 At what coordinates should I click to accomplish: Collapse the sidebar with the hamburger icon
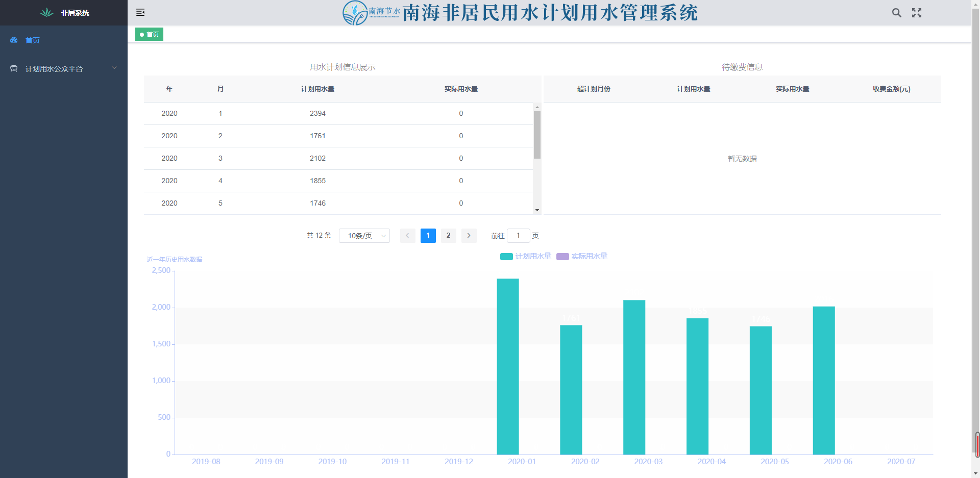coord(140,12)
